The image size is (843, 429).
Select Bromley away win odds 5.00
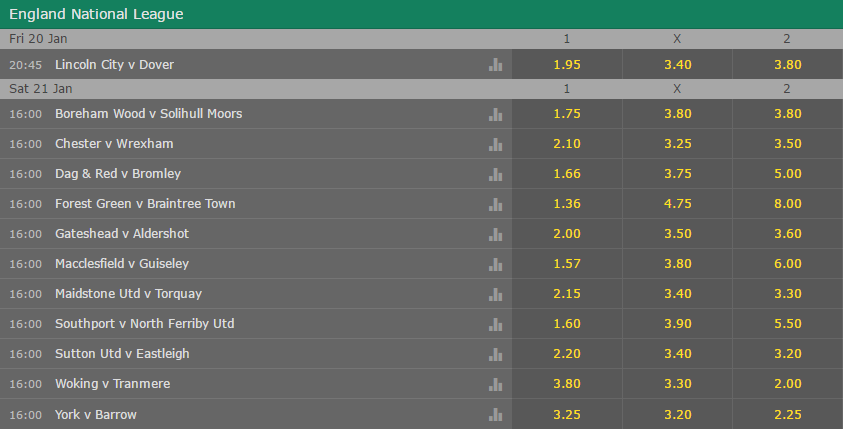click(x=788, y=174)
